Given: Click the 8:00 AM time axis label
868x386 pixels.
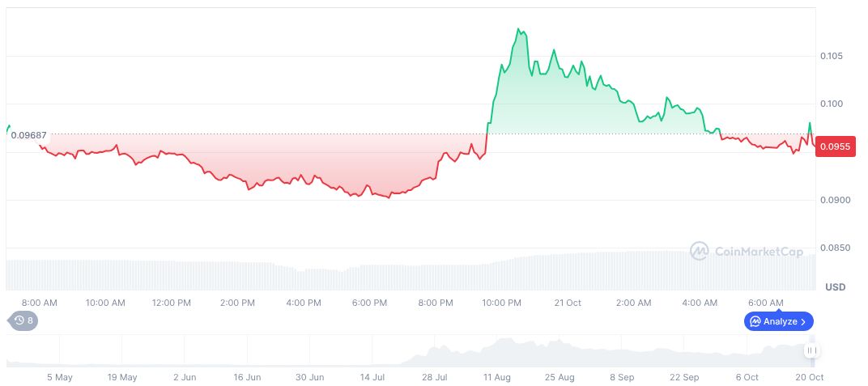Looking at the screenshot, I should 40,303.
